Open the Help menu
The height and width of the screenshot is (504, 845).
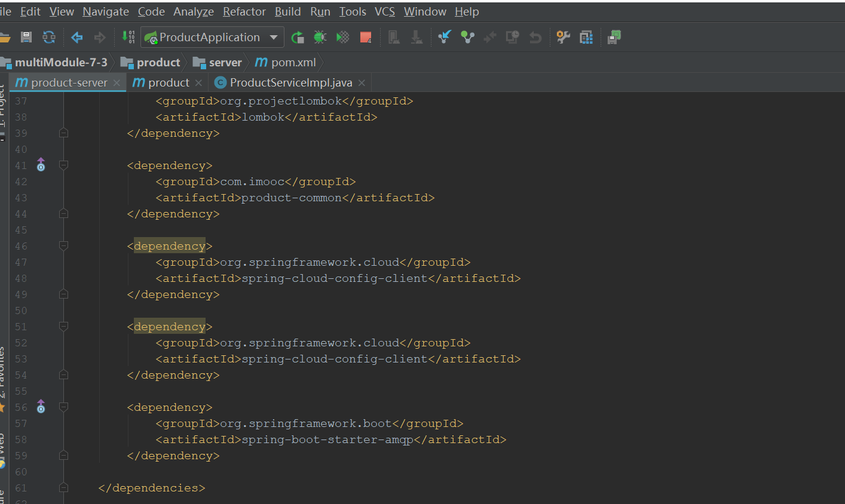click(467, 11)
